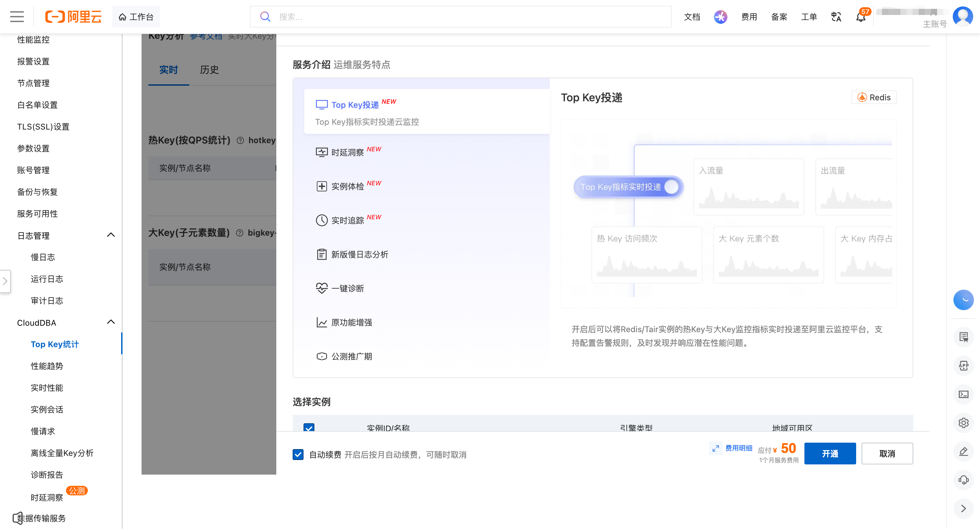Open the user avatar account menu
980x529 pixels.
point(963,16)
